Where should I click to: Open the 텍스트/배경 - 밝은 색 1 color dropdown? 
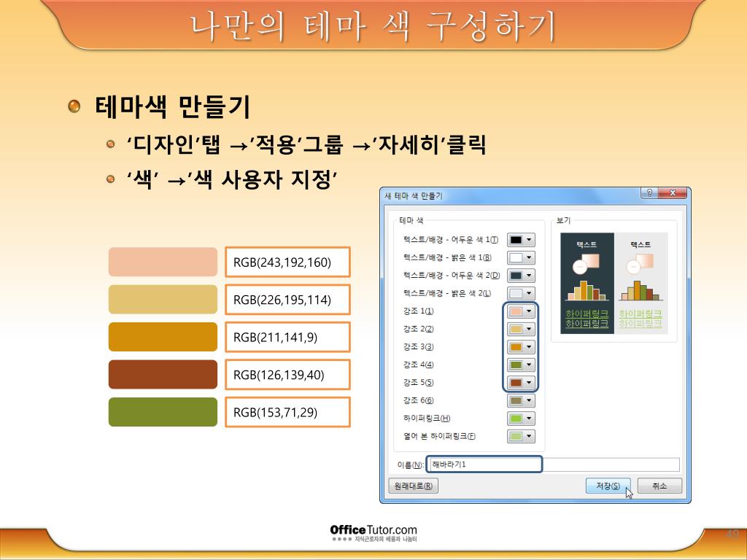click(x=521, y=257)
